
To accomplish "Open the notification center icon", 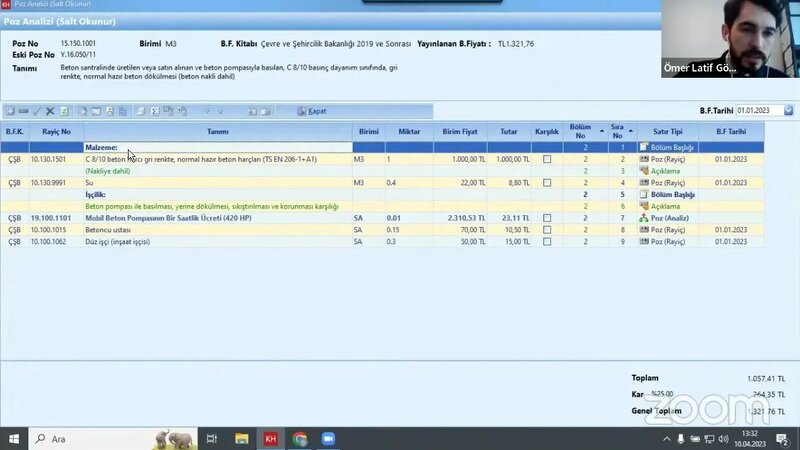I will pos(782,439).
